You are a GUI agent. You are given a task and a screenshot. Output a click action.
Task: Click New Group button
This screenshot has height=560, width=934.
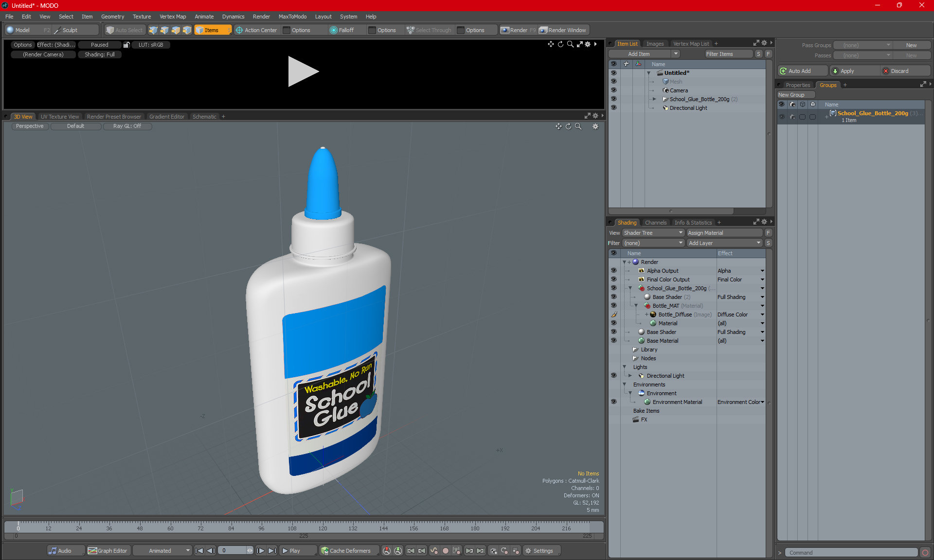(796, 95)
